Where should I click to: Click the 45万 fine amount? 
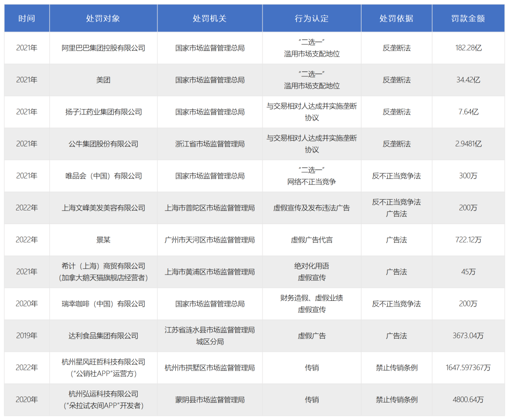[468, 272]
